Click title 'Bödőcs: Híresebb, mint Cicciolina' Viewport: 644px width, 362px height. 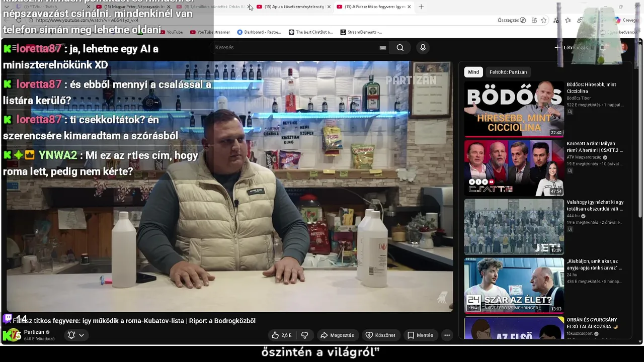[x=591, y=87]
